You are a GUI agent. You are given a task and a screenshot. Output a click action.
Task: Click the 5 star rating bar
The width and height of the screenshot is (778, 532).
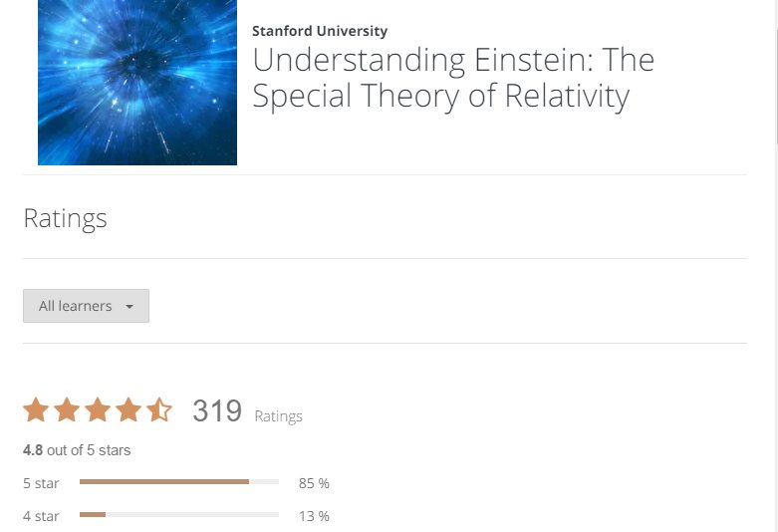pos(179,482)
